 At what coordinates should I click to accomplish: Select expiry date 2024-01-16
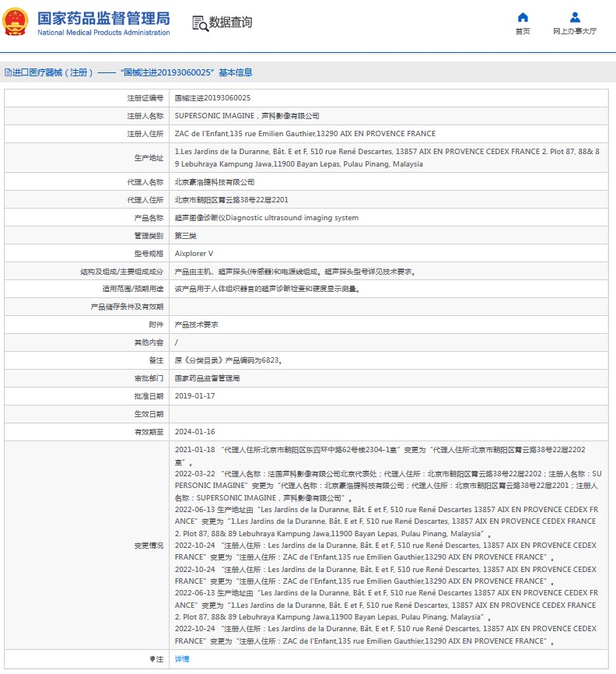tap(194, 432)
